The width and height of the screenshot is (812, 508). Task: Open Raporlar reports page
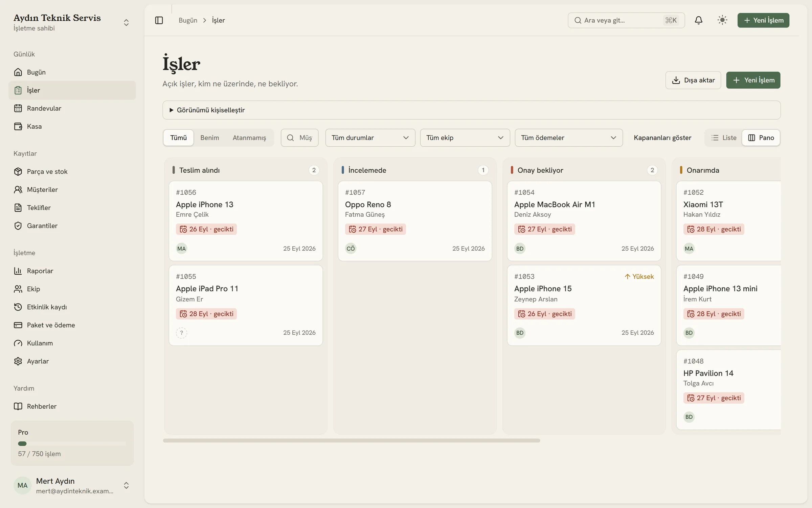pyautogui.click(x=72, y=271)
